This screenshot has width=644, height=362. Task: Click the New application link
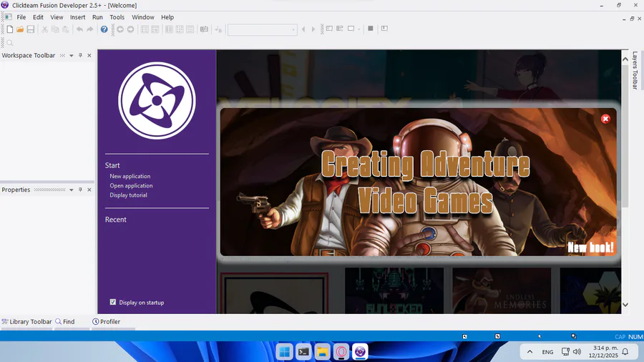click(130, 176)
